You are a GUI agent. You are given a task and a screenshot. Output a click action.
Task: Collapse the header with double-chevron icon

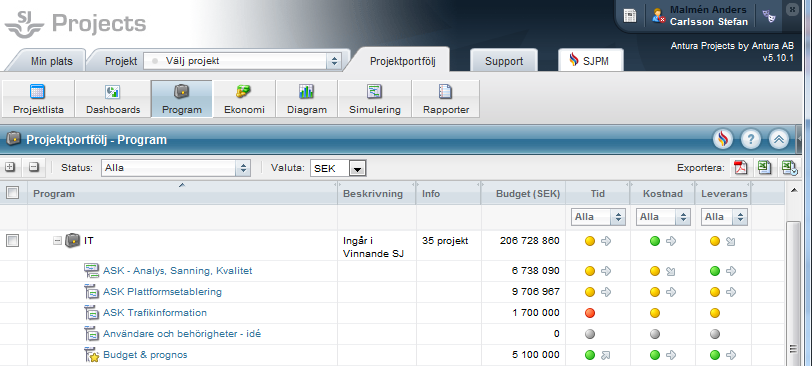(x=778, y=139)
